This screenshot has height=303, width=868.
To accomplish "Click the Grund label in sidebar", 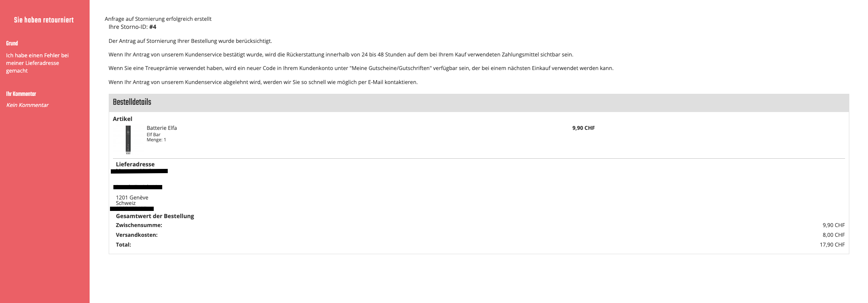I will [12, 43].
